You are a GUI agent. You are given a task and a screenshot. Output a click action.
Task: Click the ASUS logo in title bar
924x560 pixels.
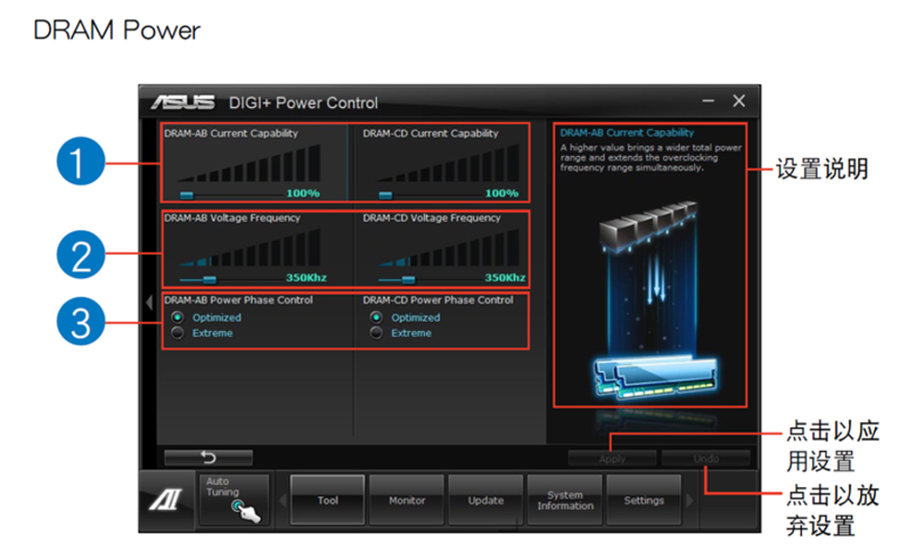pos(183,103)
